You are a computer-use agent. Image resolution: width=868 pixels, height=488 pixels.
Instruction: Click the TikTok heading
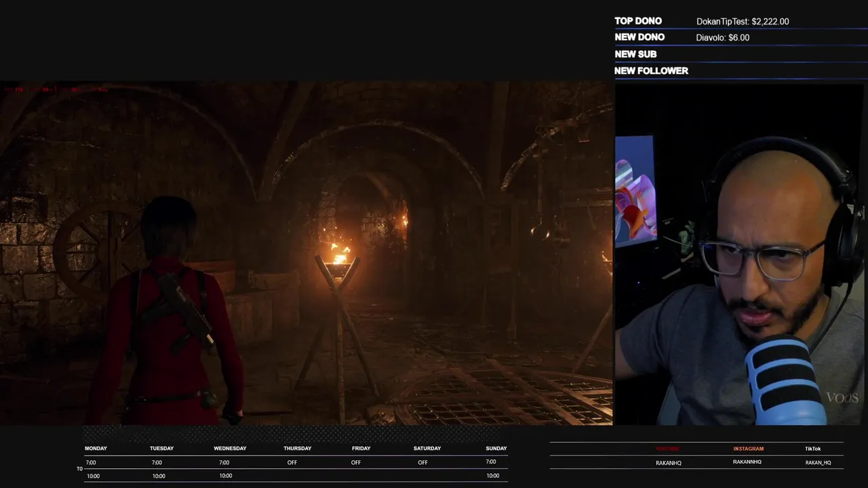pyautogui.click(x=812, y=449)
